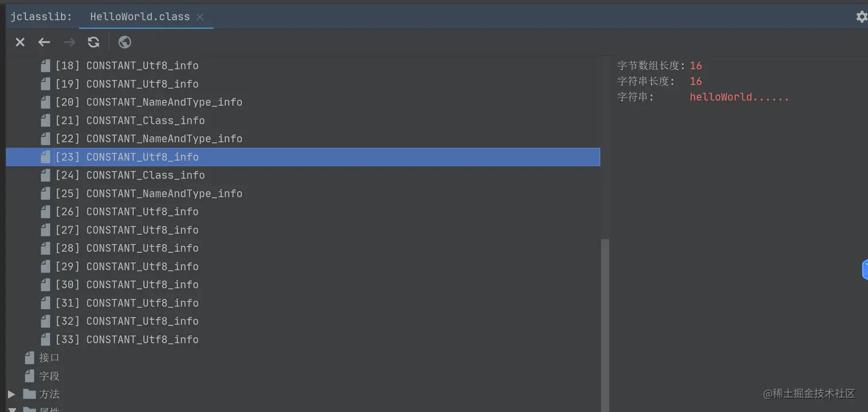This screenshot has width=868, height=412.
Task: Click the helloWorld...... string value
Action: click(739, 97)
